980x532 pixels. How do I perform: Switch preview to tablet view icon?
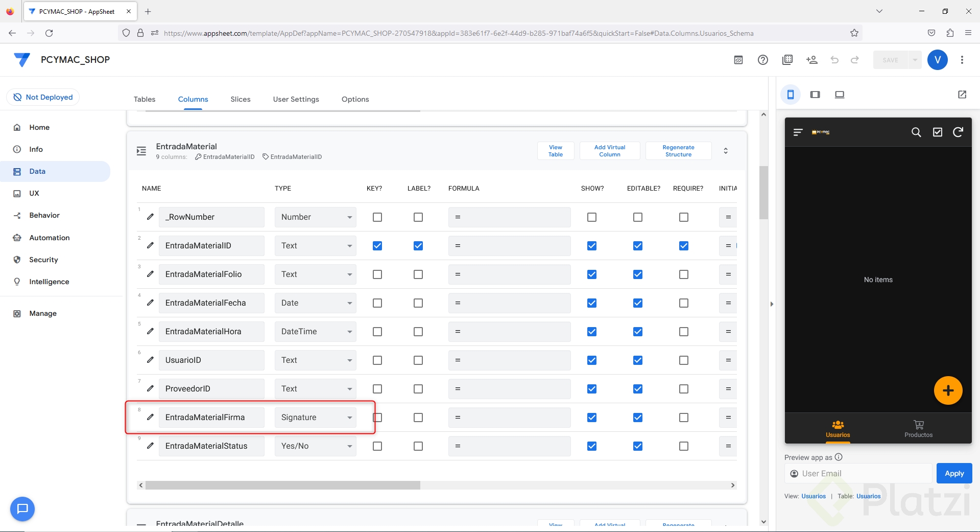coord(815,95)
